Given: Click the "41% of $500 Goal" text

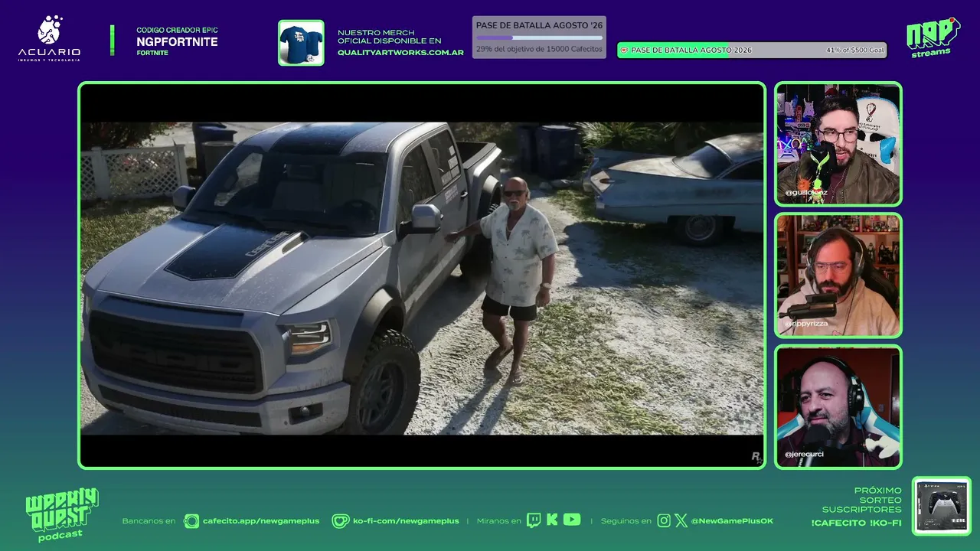Looking at the screenshot, I should click(854, 51).
